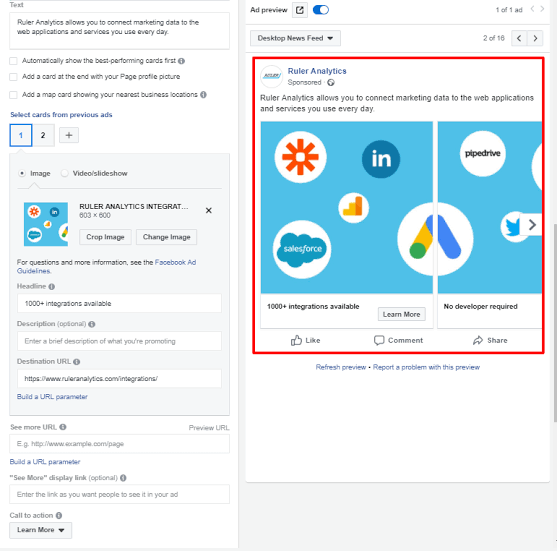Click the 'No developer required' card headline in preview
Viewport: 557px width, 551px height.
[x=481, y=306]
